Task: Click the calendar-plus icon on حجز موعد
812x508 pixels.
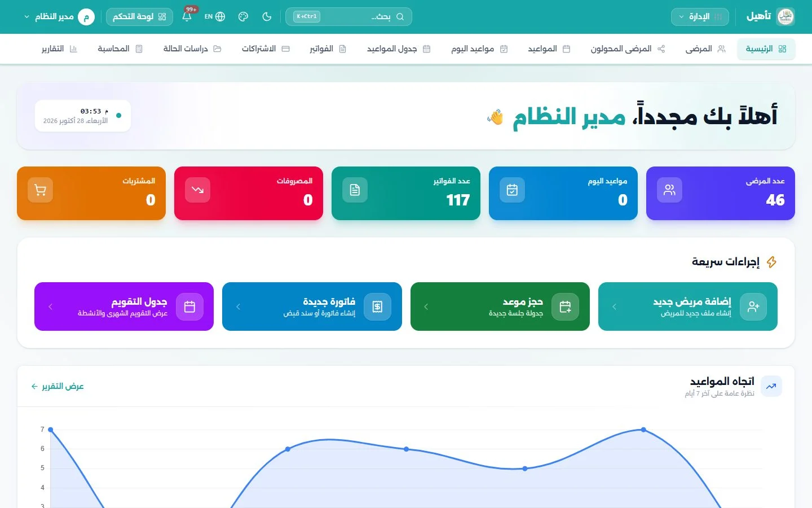Action: (565, 306)
